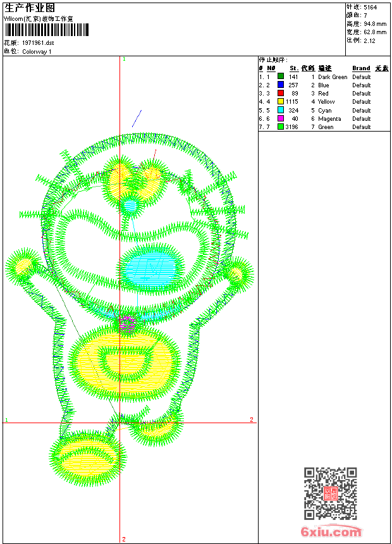Click the width value 62.8 mm
The image size is (392, 544).
(x=375, y=32)
